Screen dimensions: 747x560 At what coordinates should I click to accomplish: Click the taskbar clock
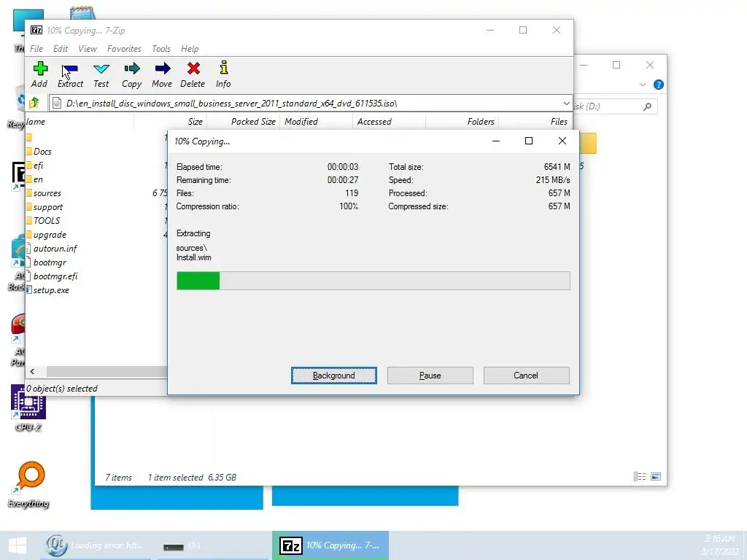click(720, 545)
